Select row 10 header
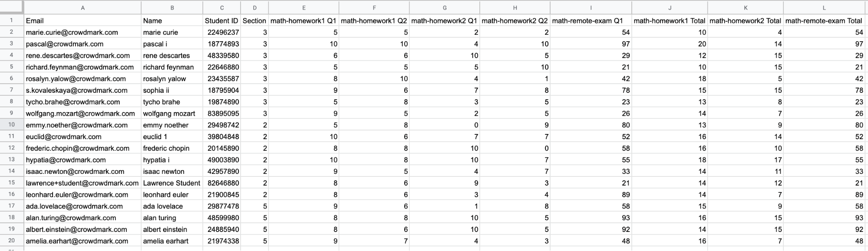 tap(12, 125)
